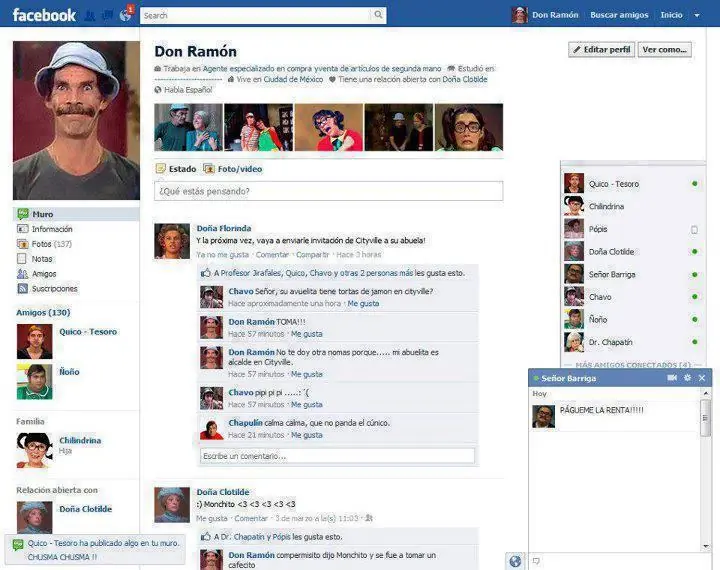
Task: Click the ¿Qué estás pensando? field
Action: pos(328,191)
